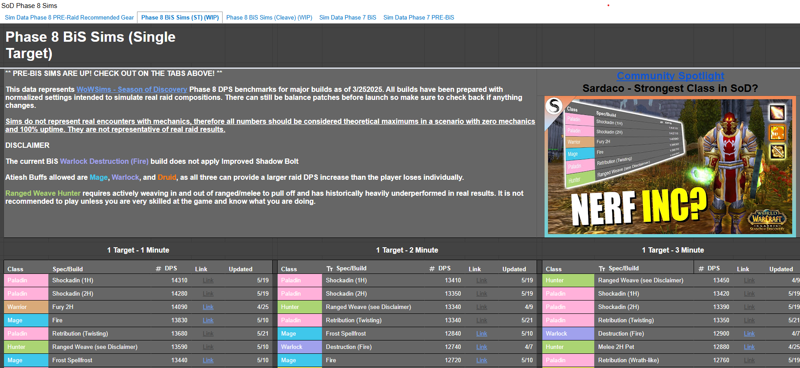Select DPS value 13410 in 2 Minute table

453,281
